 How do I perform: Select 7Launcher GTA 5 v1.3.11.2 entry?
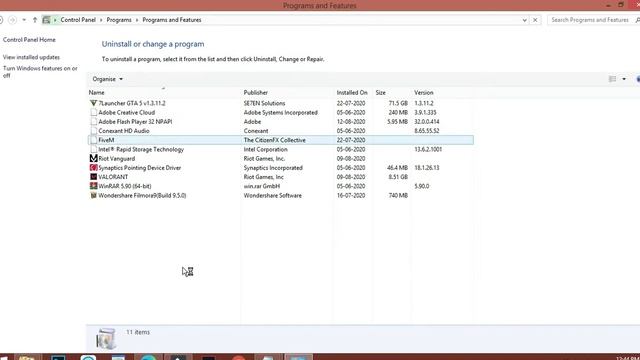click(x=132, y=103)
